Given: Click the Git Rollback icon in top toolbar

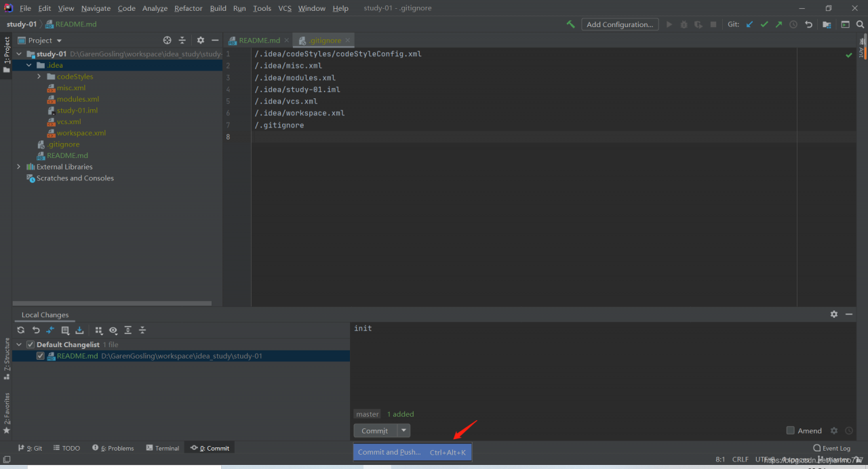Looking at the screenshot, I should coord(808,24).
